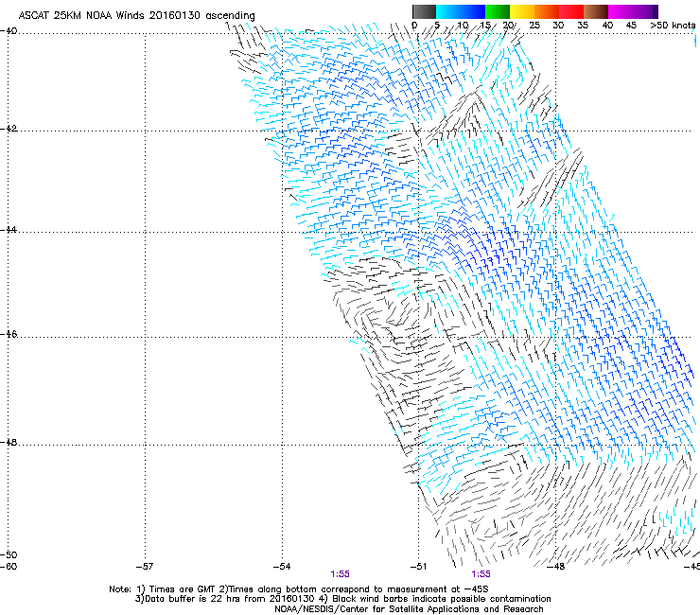This screenshot has width=700, height=615.
Task: Pick the red 30-35 knots color segment
Action: tap(571, 11)
